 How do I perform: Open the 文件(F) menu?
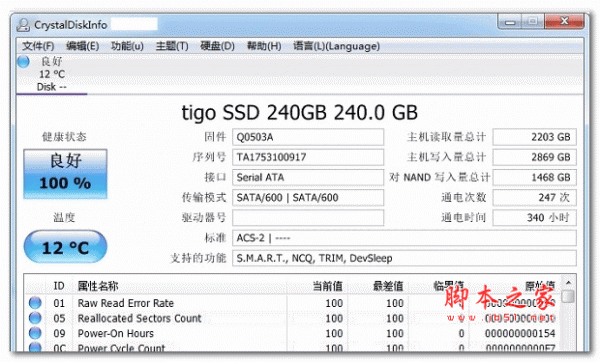pos(38,46)
